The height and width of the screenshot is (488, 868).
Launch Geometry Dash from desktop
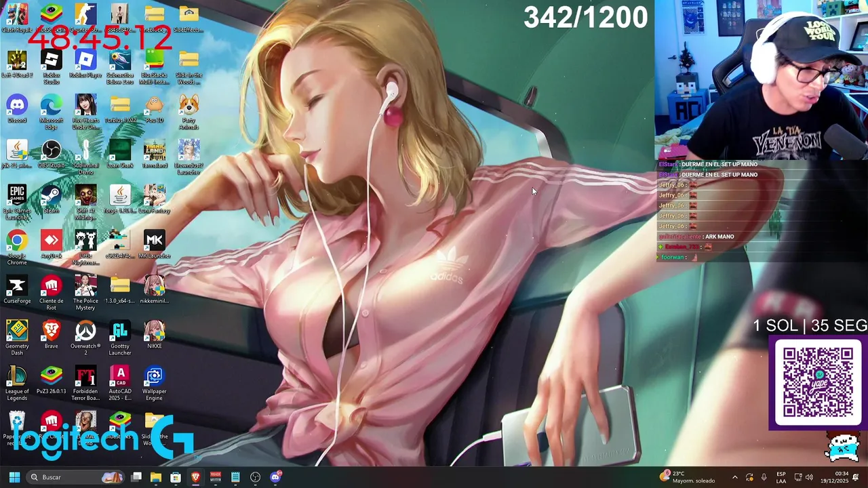click(x=17, y=338)
